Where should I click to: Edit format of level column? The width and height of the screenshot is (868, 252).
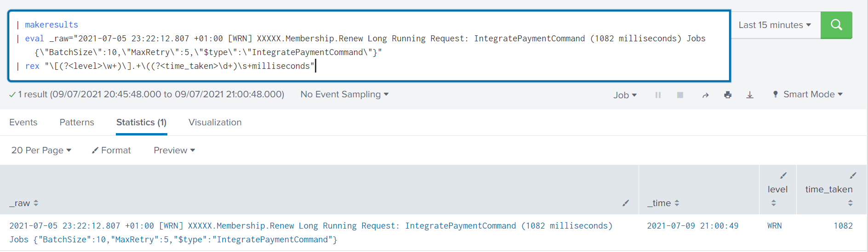[783, 175]
